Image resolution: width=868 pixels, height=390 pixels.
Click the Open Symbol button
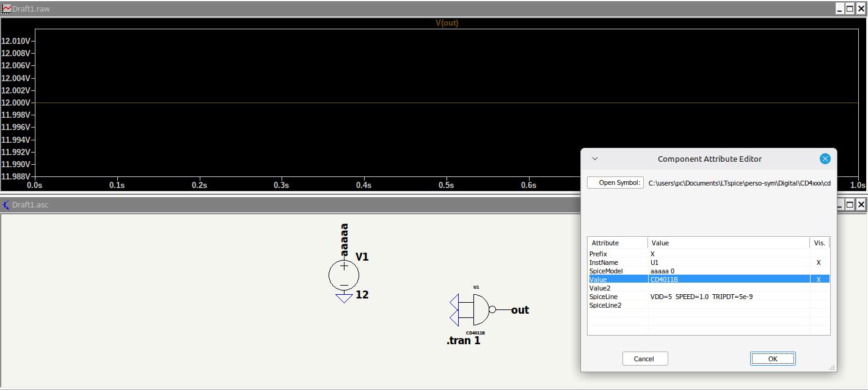coord(616,182)
